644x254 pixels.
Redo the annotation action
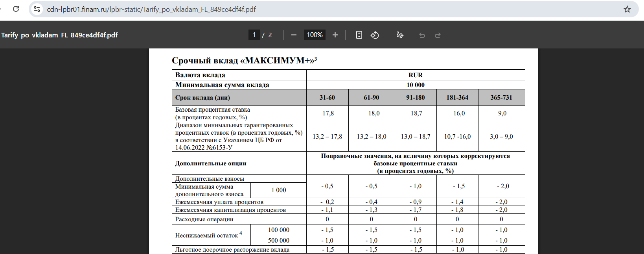coord(438,35)
